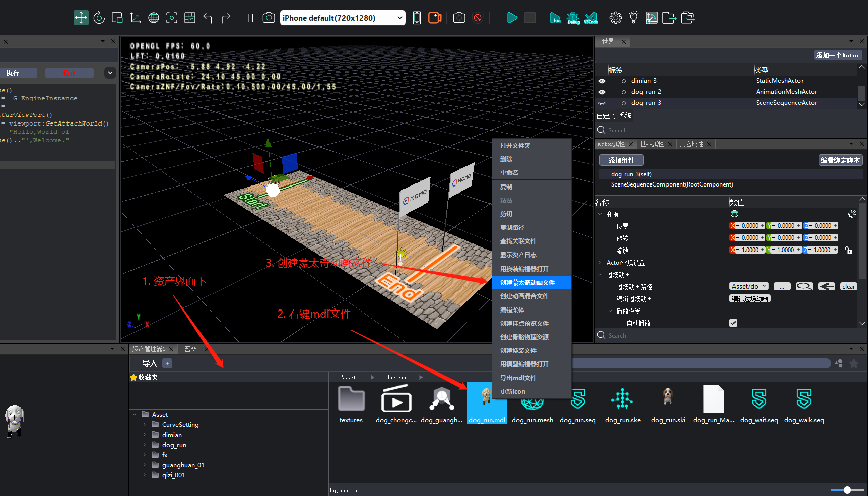This screenshot has width=868, height=496.
Task: Click the globe world-space icon in the toolbar
Action: click(x=154, y=18)
